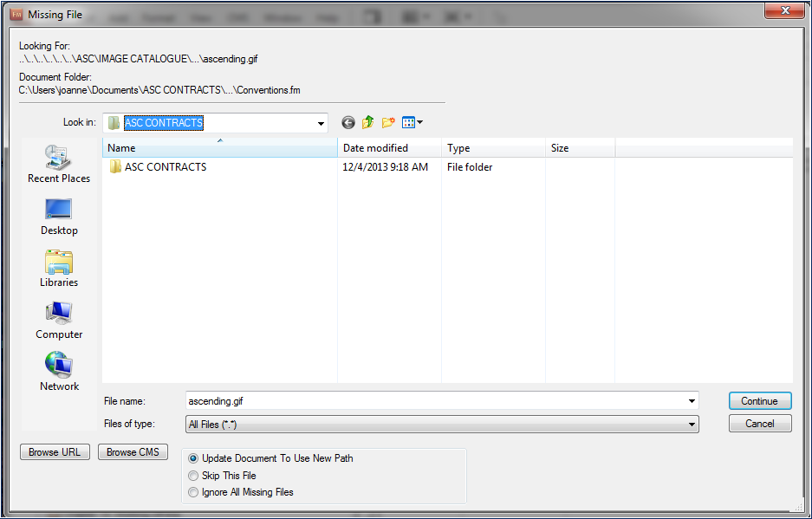Open Desktop from the sidebar
The height and width of the screenshot is (519, 812).
[58, 216]
